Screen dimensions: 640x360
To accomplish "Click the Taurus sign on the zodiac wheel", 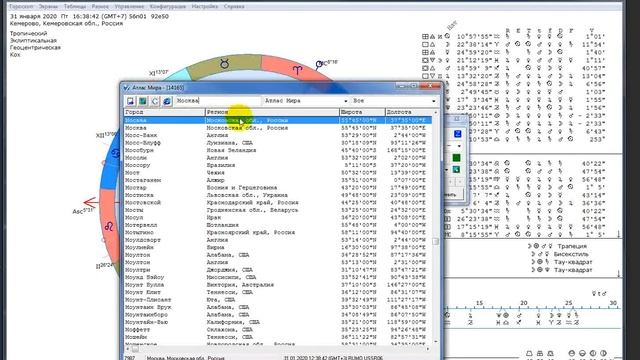I will [224, 64].
